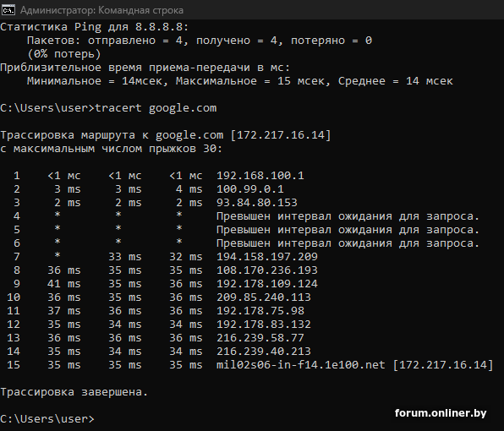This screenshot has width=504, height=431.
Task: Click the 'Среднее = 14 мсек' statistic
Action: pos(396,81)
